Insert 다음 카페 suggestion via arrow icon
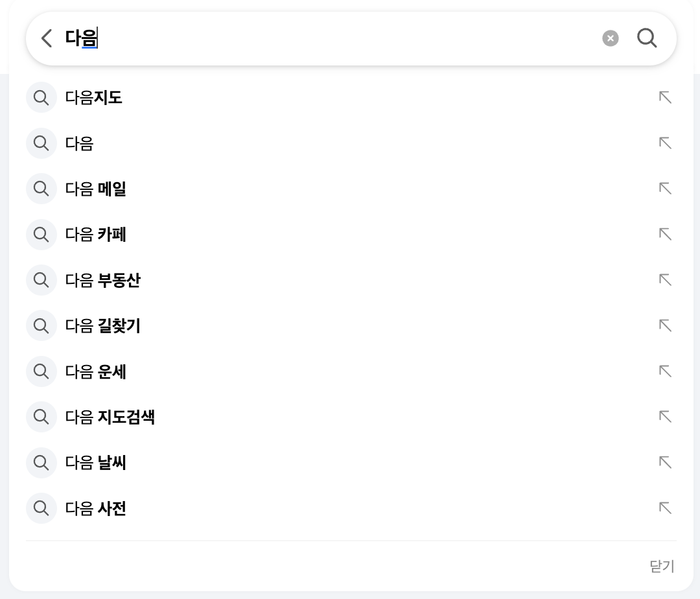This screenshot has height=599, width=700. point(665,234)
